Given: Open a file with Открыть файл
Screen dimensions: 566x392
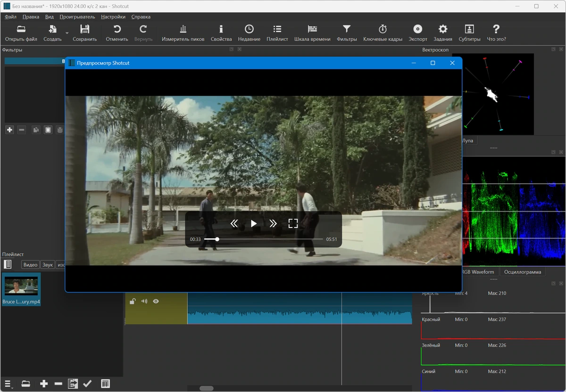Looking at the screenshot, I should coord(21,33).
